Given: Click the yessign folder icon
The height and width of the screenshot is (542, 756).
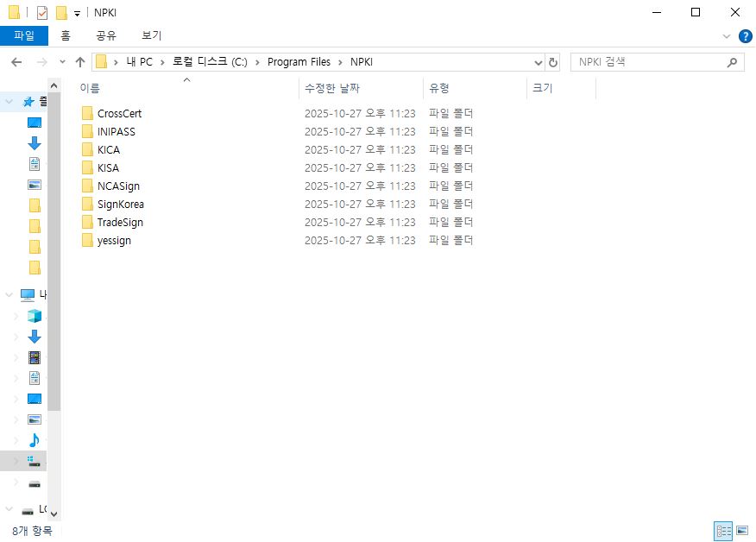Looking at the screenshot, I should pyautogui.click(x=87, y=240).
